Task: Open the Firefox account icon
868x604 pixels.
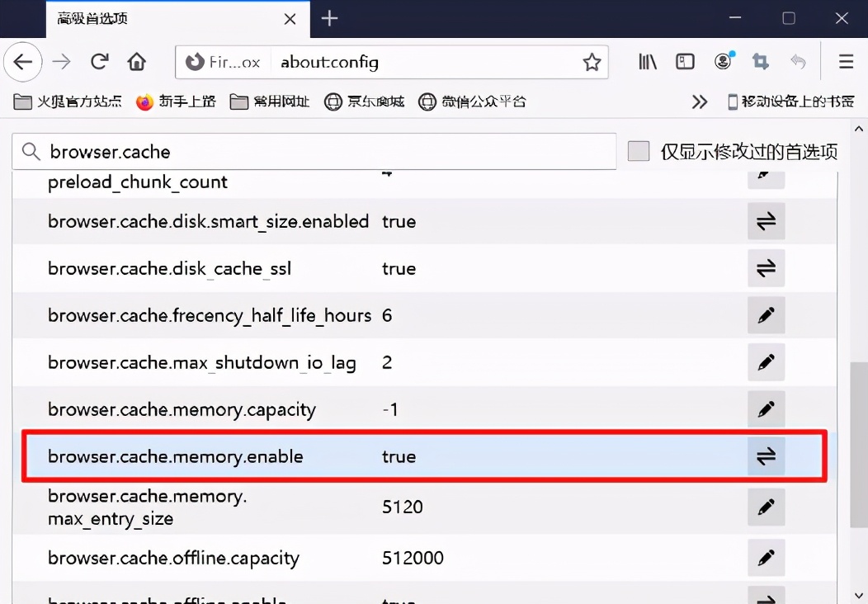Action: click(723, 61)
